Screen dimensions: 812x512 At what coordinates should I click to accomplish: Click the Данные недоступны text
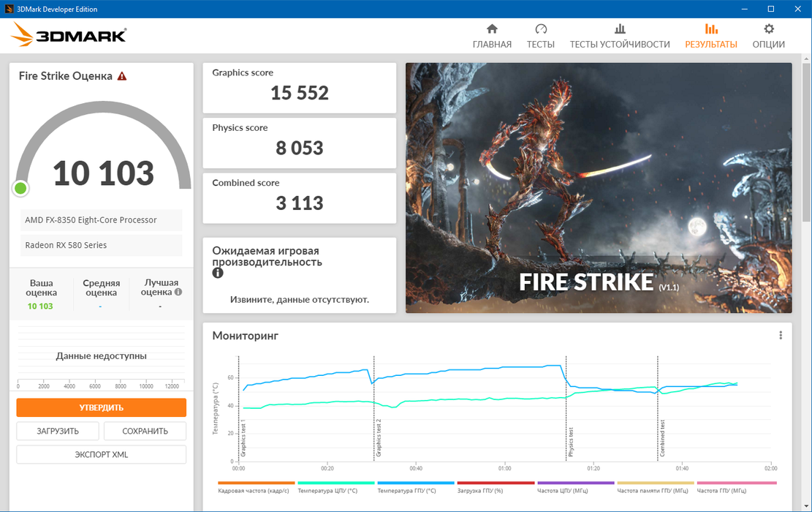point(101,356)
